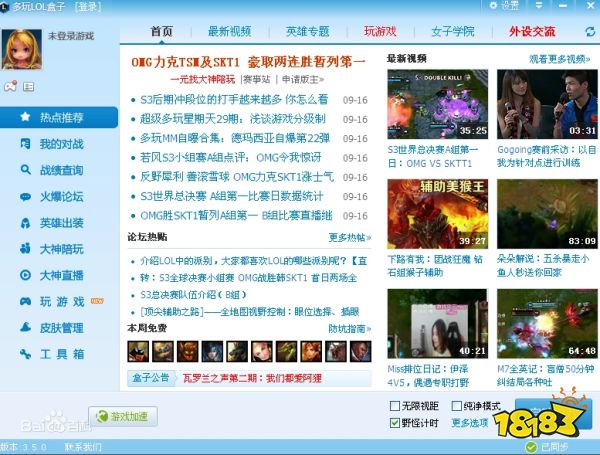Open headline OMG力克TSM及SKT1 article
This screenshot has width=600, height=455.
point(248,62)
